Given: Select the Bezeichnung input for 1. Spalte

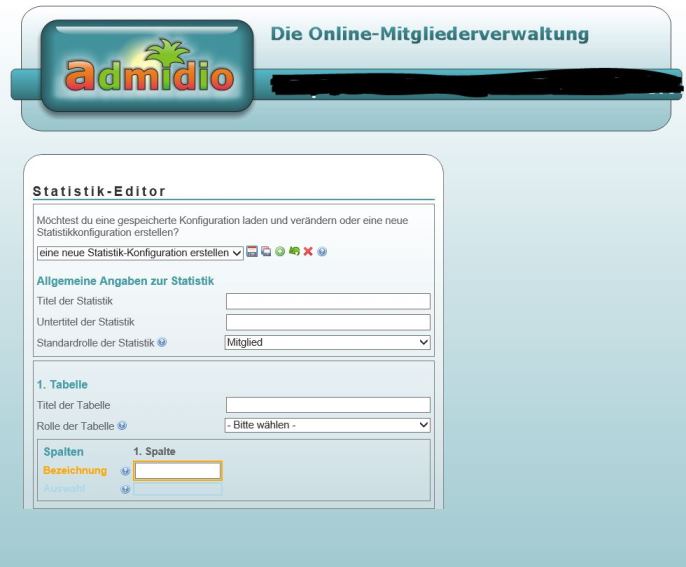Looking at the screenshot, I should [x=178, y=471].
